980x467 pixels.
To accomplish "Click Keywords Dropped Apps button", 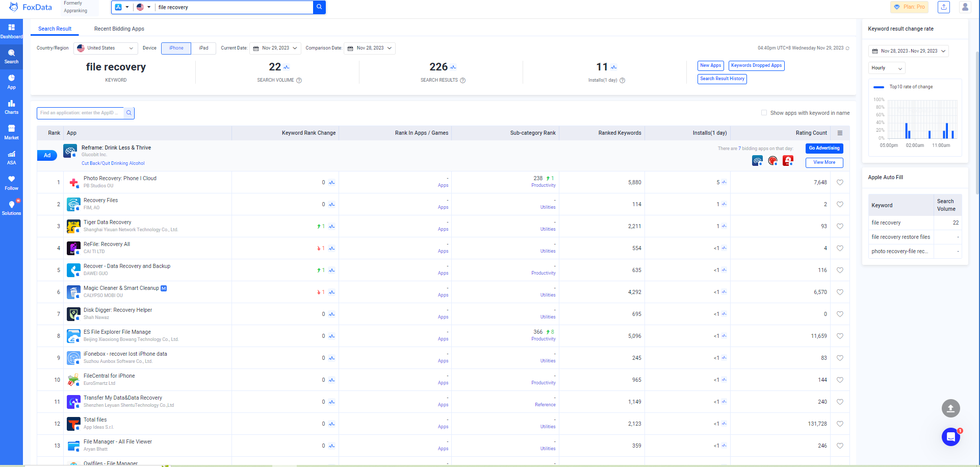I will [x=756, y=65].
